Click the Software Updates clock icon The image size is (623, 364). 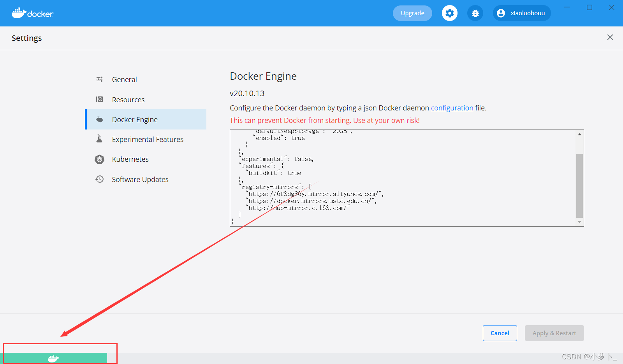pos(100,179)
